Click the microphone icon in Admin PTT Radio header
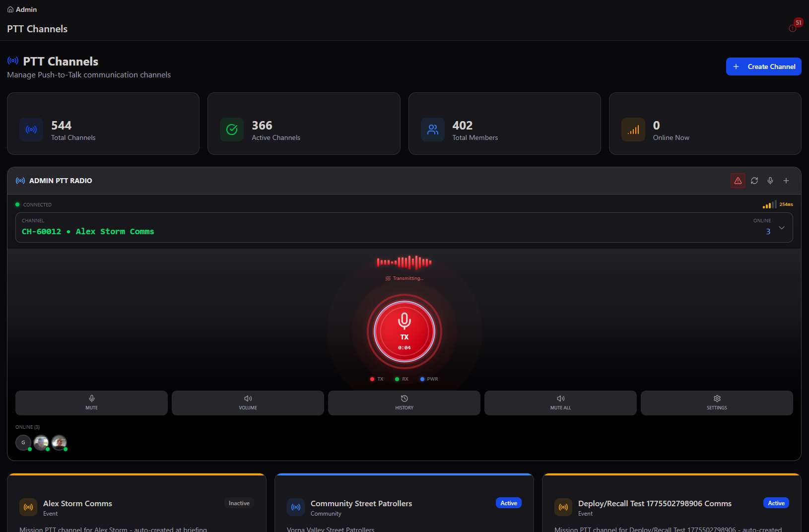This screenshot has height=532, width=809. 770,181
